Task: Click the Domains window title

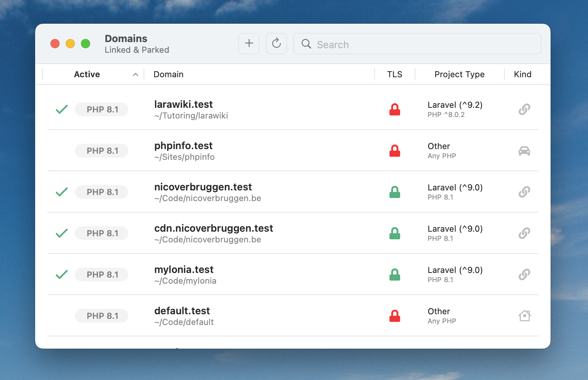Action: click(x=126, y=39)
